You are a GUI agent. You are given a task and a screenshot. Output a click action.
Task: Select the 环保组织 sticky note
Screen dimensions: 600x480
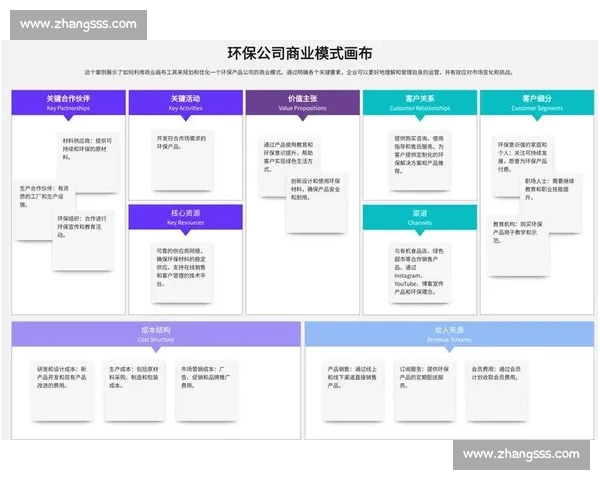[x=83, y=240]
